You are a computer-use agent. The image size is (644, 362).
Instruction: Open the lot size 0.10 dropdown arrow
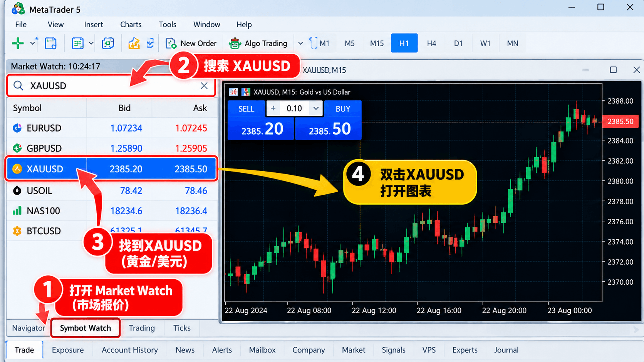coord(316,108)
